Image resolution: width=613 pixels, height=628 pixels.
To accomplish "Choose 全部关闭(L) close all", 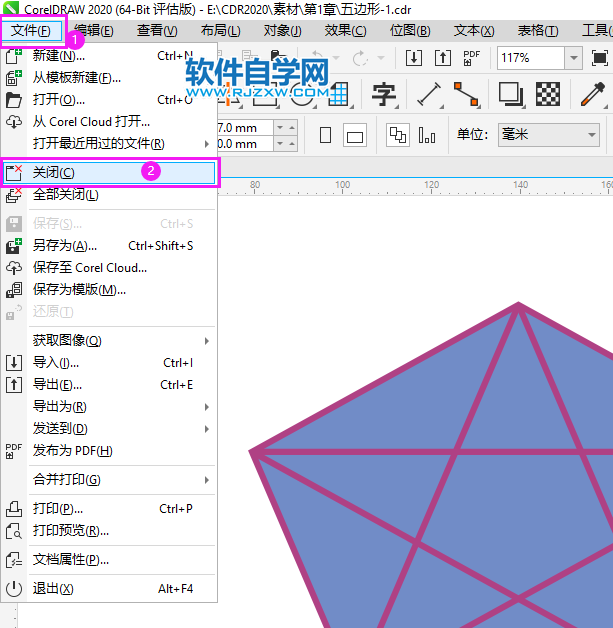I will (109, 195).
